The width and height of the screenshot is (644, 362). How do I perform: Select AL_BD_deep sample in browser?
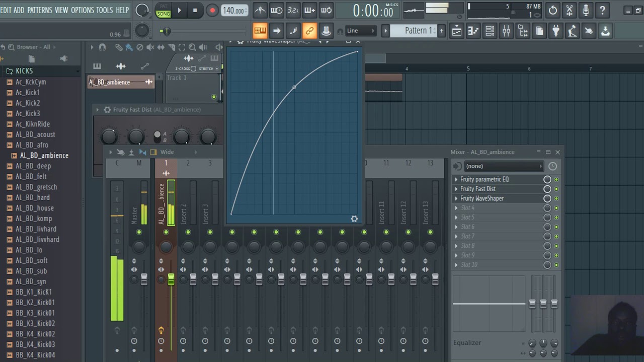33,166
